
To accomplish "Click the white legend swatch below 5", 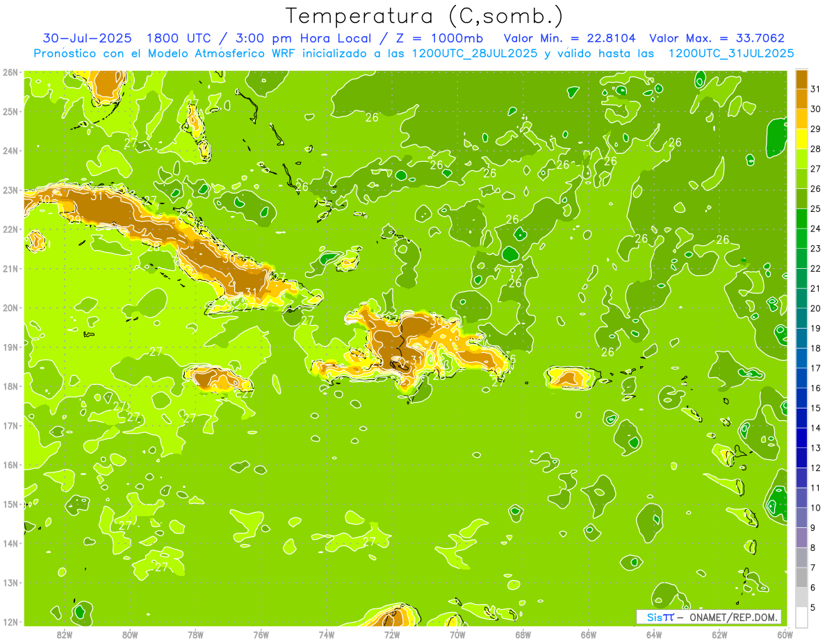I will (801, 617).
